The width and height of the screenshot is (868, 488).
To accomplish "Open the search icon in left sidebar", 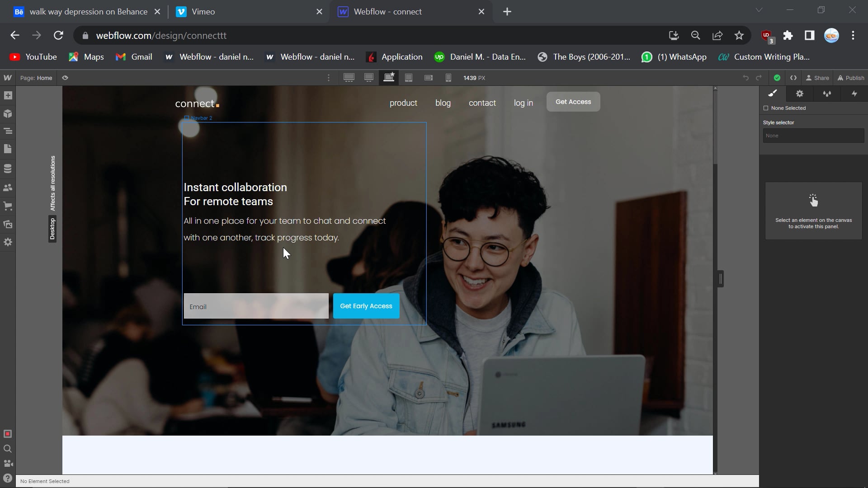I will click(x=8, y=449).
